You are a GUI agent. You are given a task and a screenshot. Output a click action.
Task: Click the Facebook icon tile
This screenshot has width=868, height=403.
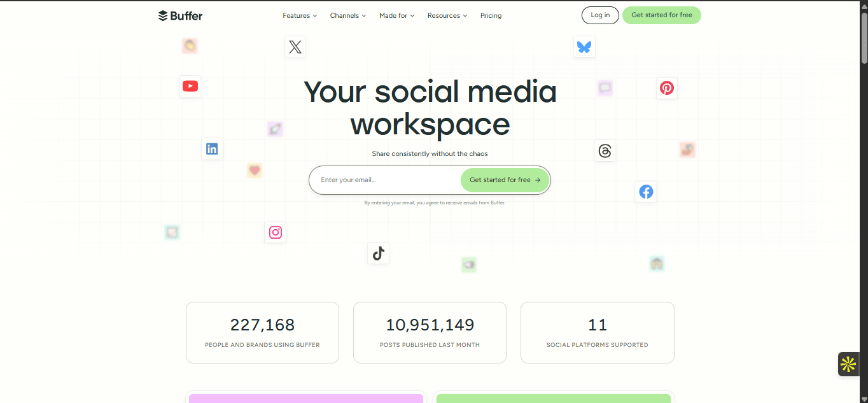(646, 192)
